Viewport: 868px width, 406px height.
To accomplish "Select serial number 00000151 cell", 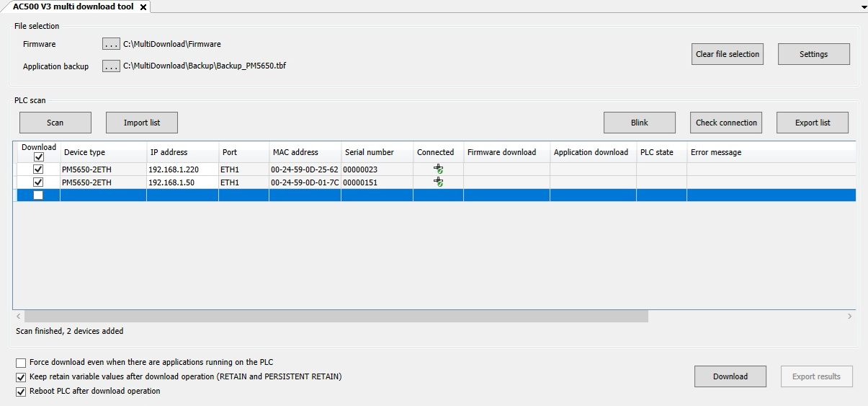I will 377,182.
